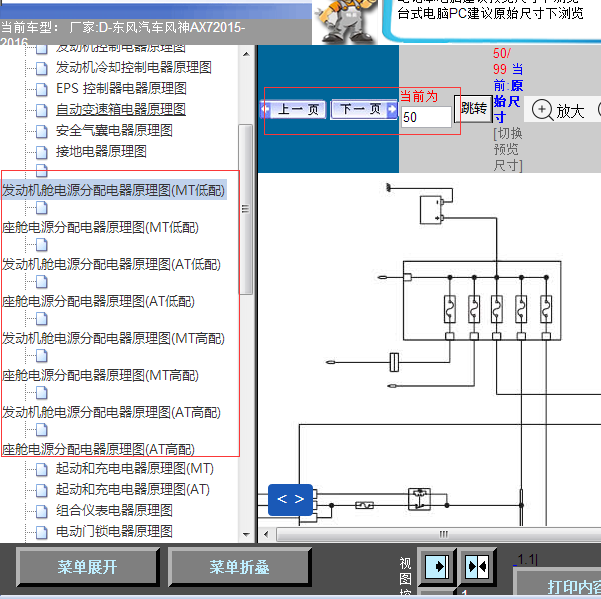Click page icon beside 接地电器原理图
Screen dimensions: 601x599
pyautogui.click(x=42, y=153)
